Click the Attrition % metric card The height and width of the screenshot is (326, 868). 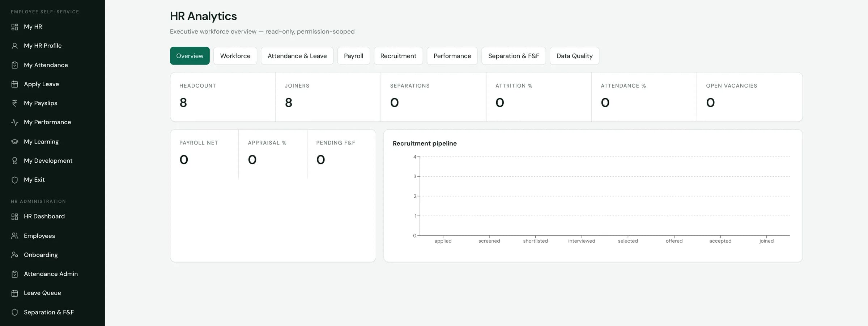coord(539,97)
